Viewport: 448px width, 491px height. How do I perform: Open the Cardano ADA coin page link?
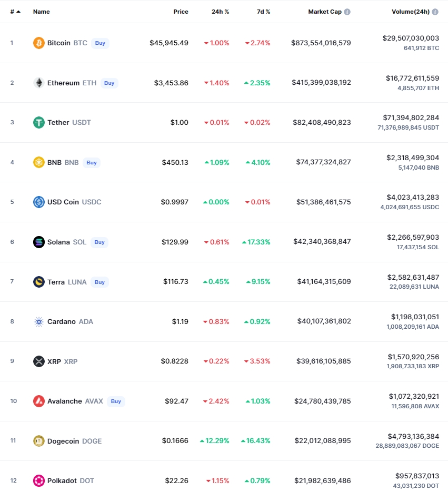click(x=69, y=321)
